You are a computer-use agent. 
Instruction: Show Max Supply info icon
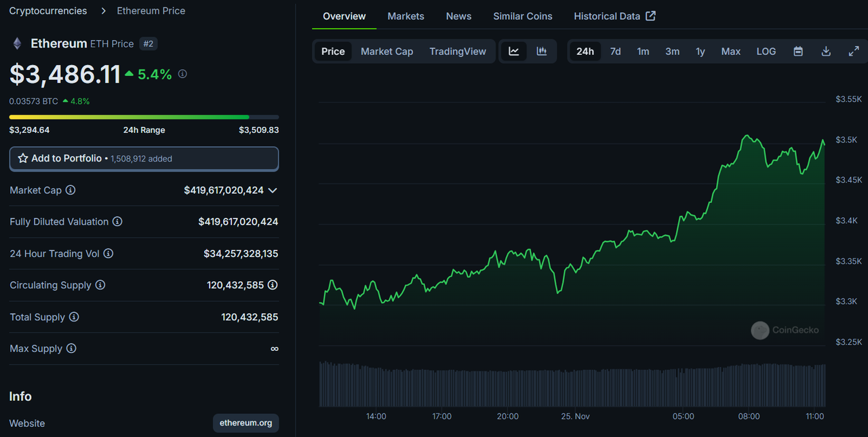[x=71, y=349]
